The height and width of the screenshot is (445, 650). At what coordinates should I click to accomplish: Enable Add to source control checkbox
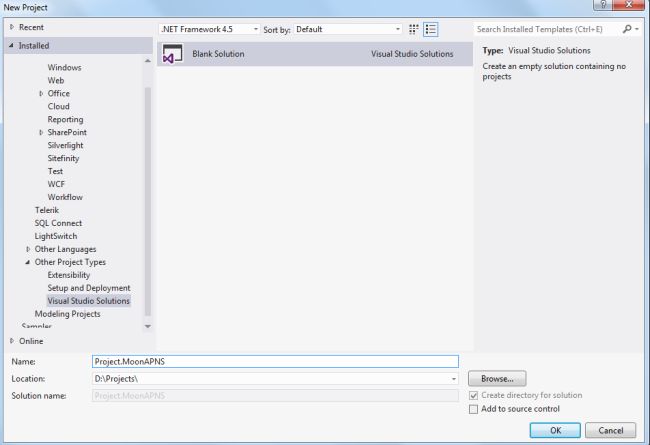coord(473,409)
